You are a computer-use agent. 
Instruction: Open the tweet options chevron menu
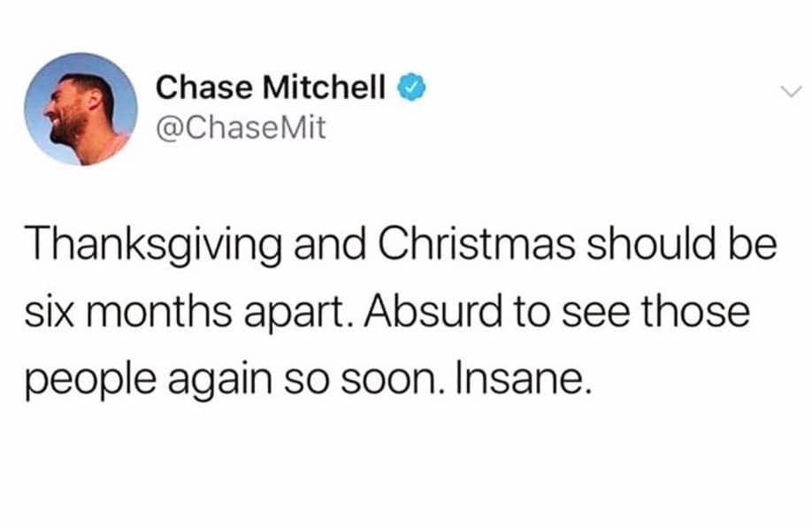[x=789, y=89]
